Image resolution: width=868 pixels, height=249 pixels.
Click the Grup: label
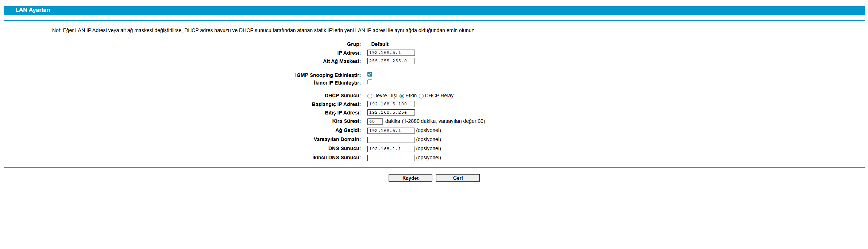354,44
